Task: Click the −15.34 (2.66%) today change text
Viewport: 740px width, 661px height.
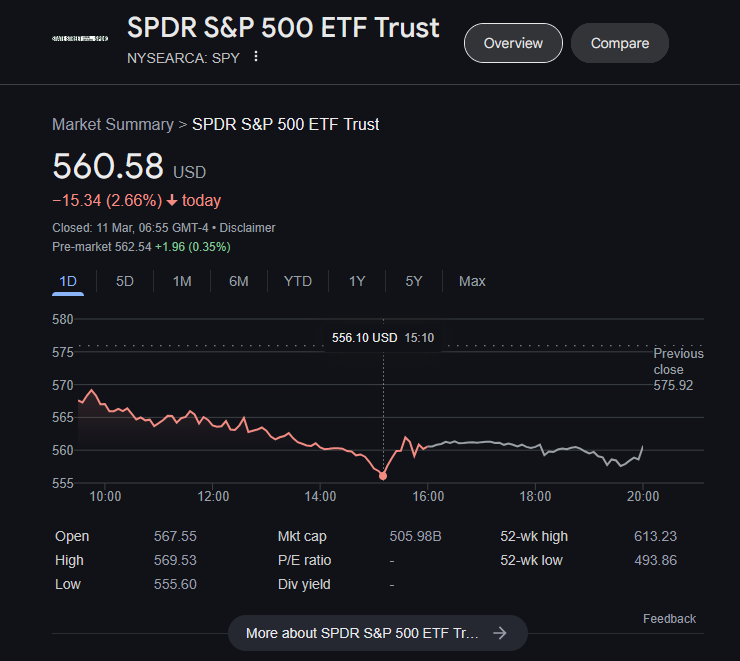Action: [136, 201]
